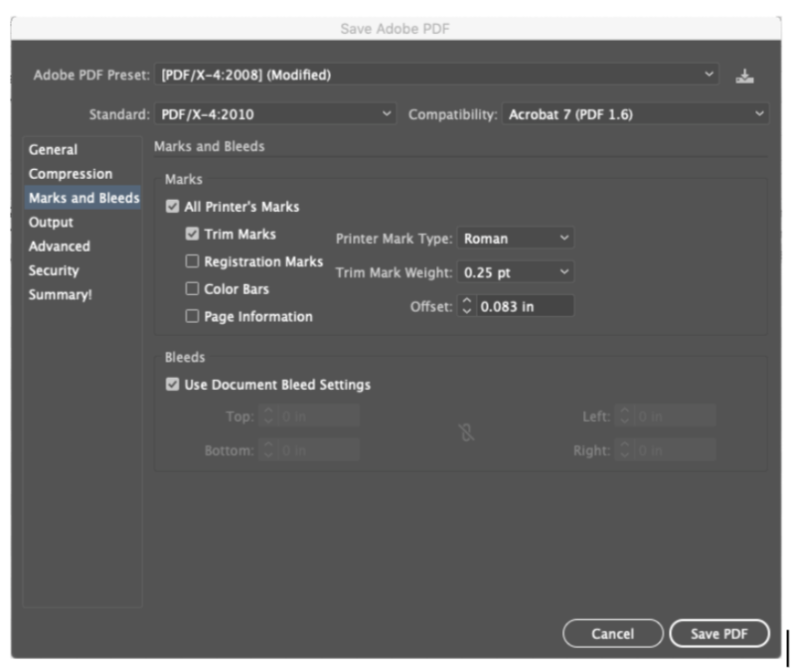Open the Printer Mark Type dropdown
Image resolution: width=793 pixels, height=672 pixels.
(x=516, y=239)
